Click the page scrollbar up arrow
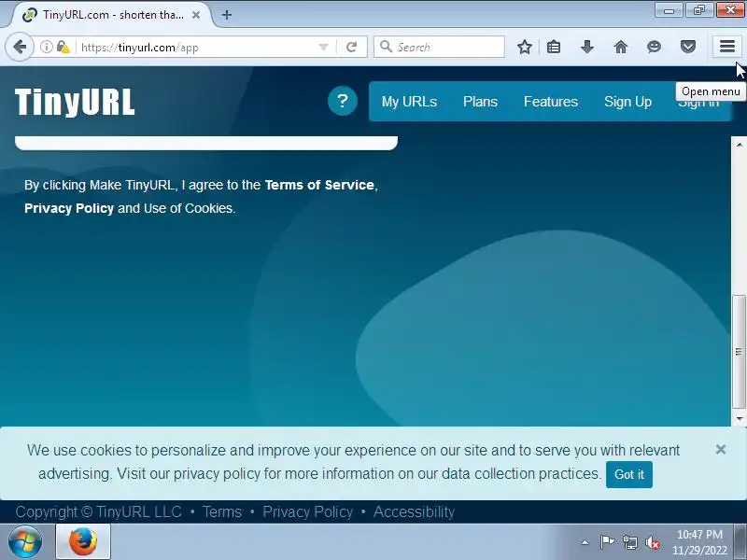 (739, 145)
